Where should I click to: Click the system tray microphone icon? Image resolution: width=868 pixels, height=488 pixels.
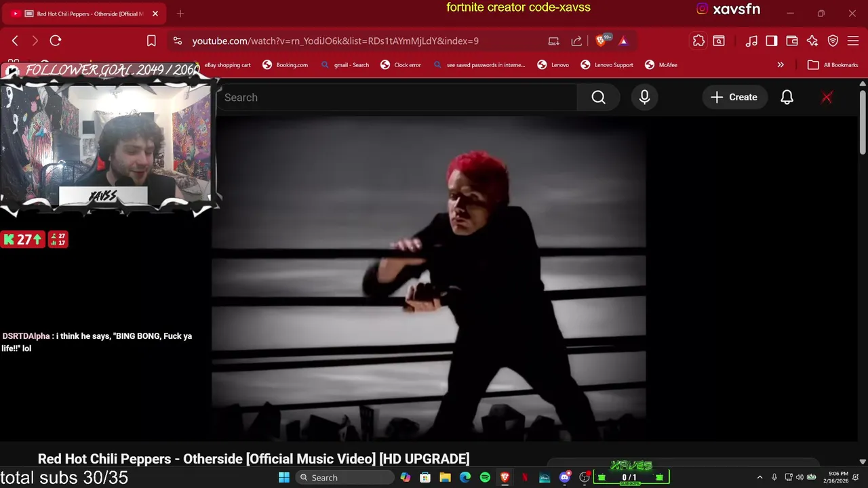(774, 477)
